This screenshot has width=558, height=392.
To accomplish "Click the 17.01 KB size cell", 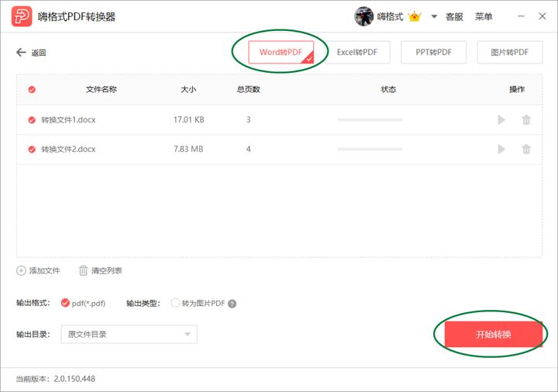I will (188, 120).
